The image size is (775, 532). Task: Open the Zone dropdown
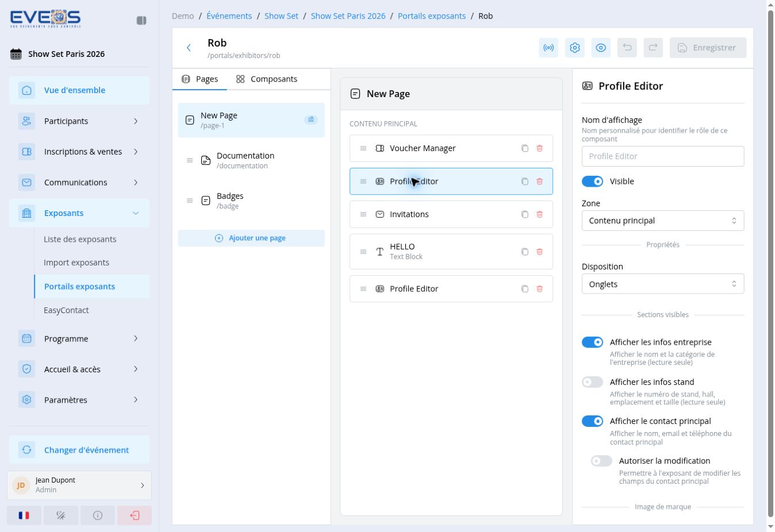tap(663, 221)
